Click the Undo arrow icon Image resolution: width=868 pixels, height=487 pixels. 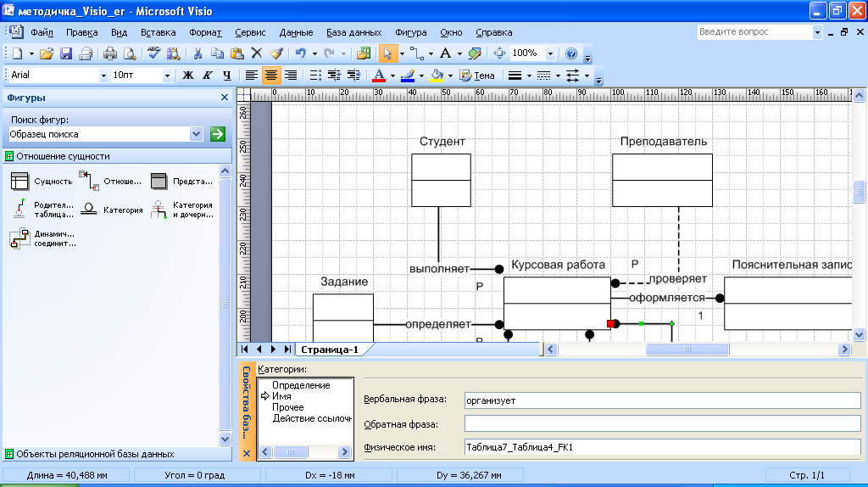(x=301, y=53)
